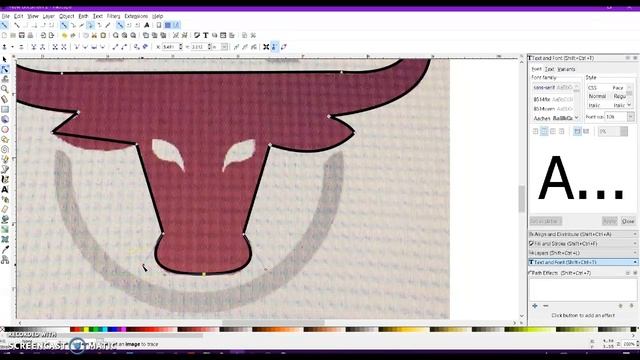Select the Star polygon tool
This screenshot has height=360, width=640.
pos(5,139)
